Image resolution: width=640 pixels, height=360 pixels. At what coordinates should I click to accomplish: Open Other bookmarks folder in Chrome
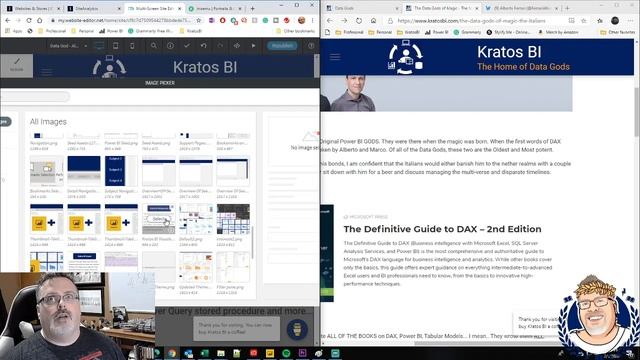coord(296,31)
